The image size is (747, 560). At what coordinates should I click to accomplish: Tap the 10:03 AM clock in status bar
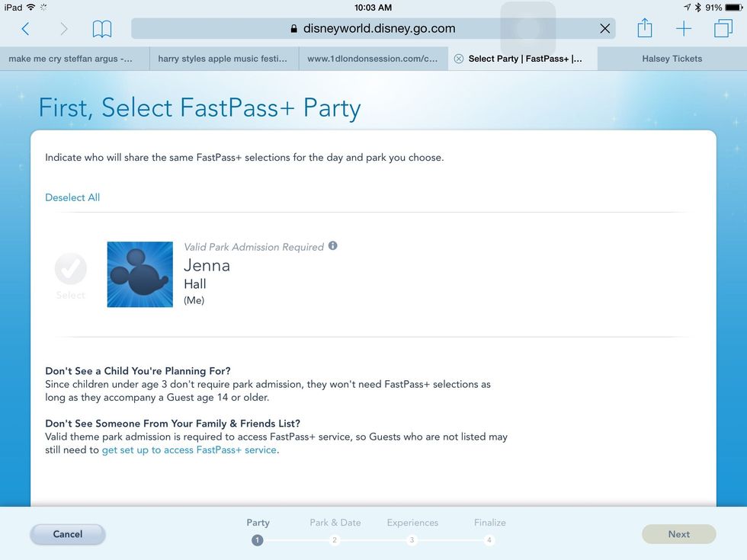[373, 8]
